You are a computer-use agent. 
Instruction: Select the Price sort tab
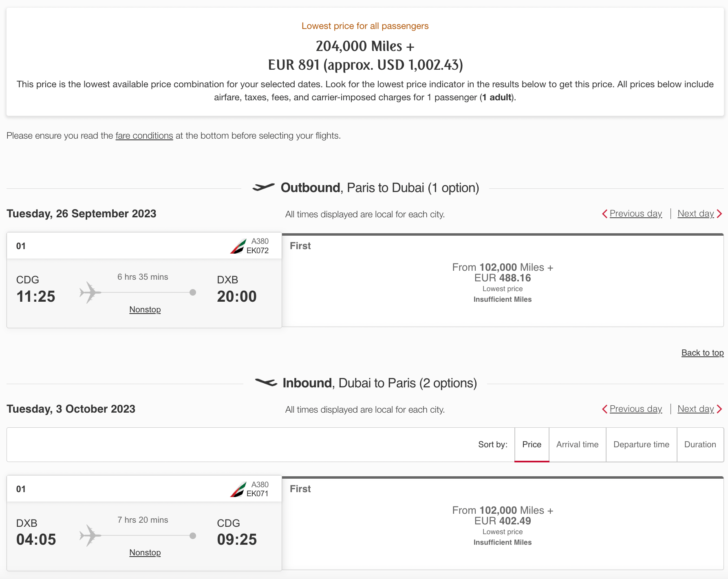coord(532,444)
